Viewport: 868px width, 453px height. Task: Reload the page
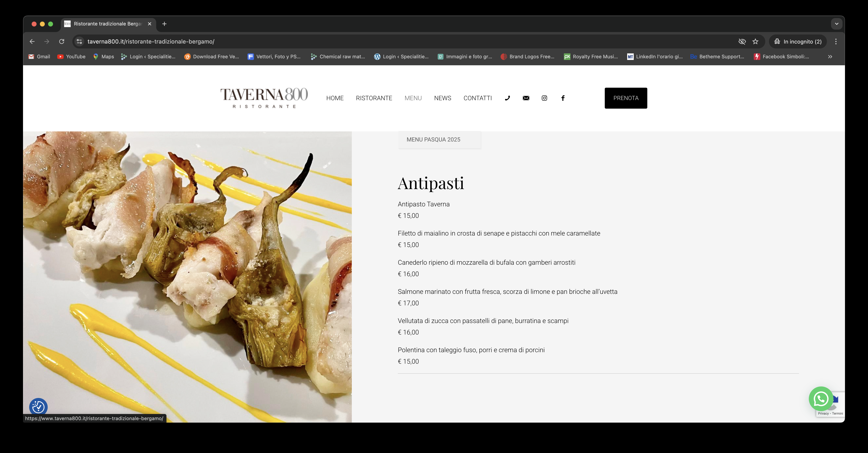(x=62, y=41)
